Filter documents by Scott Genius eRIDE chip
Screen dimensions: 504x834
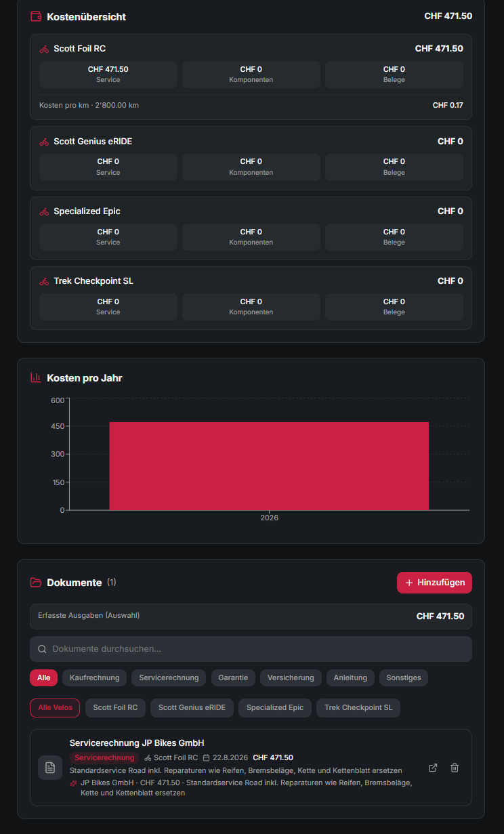pos(192,707)
